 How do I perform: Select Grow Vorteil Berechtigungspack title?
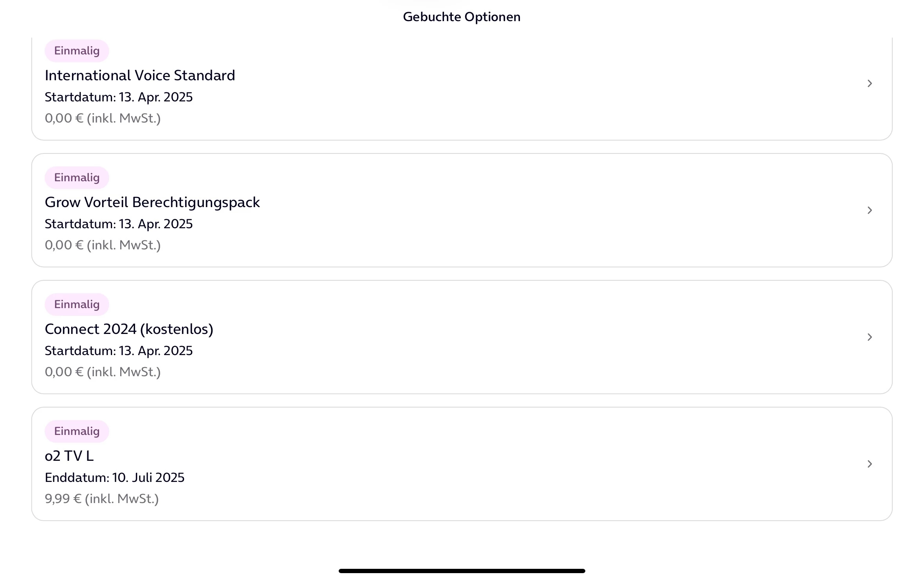tap(152, 202)
